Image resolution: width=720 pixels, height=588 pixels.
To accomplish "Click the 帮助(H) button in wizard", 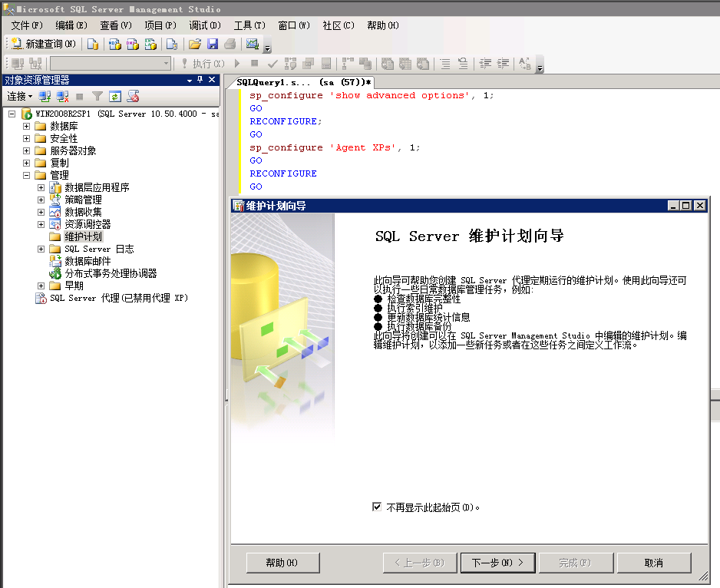I will click(282, 563).
